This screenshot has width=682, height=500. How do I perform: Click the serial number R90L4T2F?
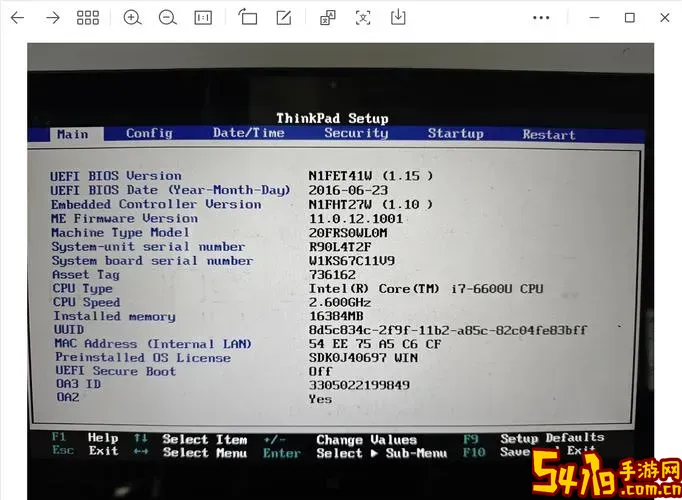point(340,247)
